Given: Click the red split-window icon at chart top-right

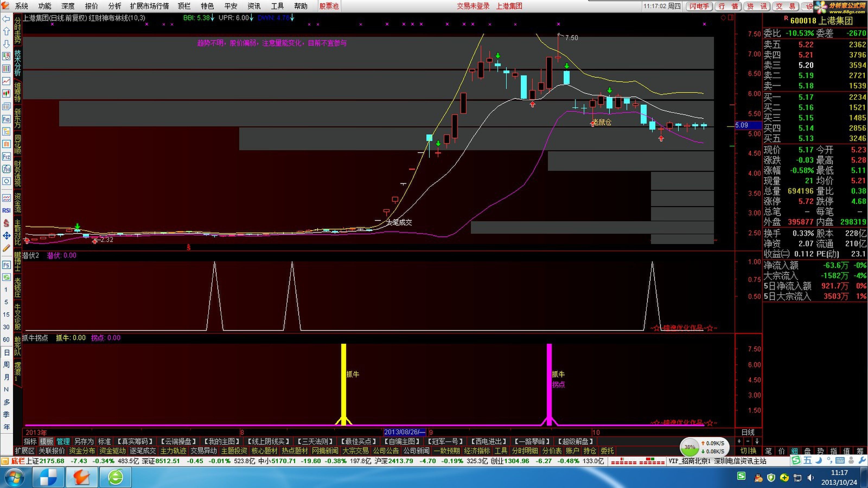Looking at the screenshot, I should coord(730,18).
